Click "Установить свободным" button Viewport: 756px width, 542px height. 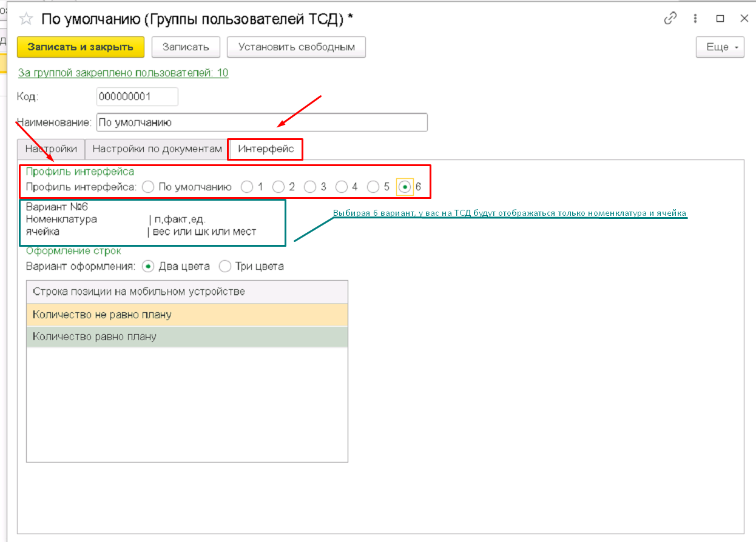click(296, 47)
